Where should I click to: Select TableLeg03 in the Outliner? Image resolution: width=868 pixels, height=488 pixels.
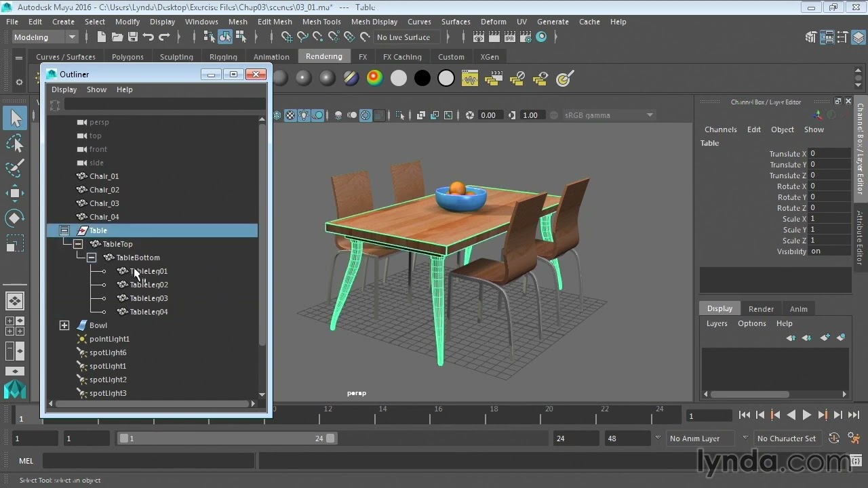click(x=149, y=298)
